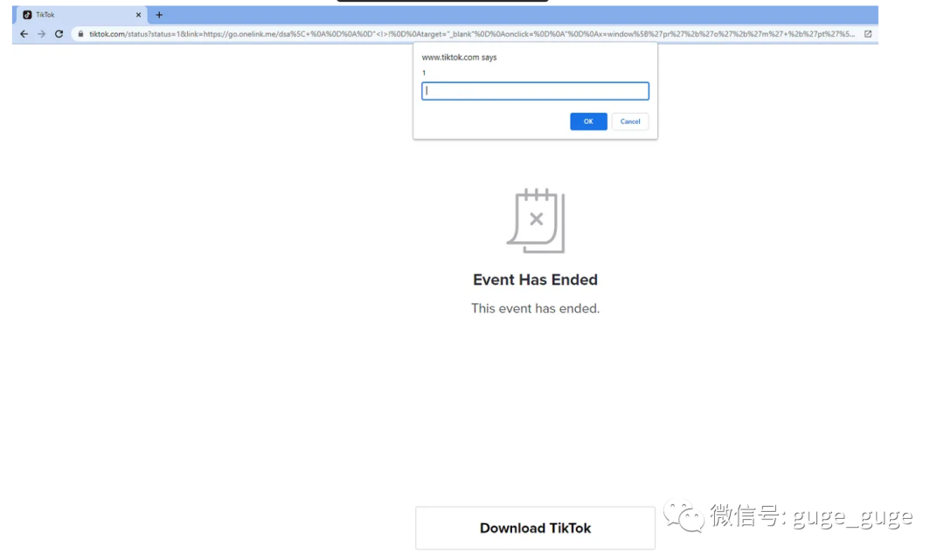Viewport: 944px width, 560px height.
Task: Click the 'www.tiktok.com says' dialog title
Action: point(459,57)
